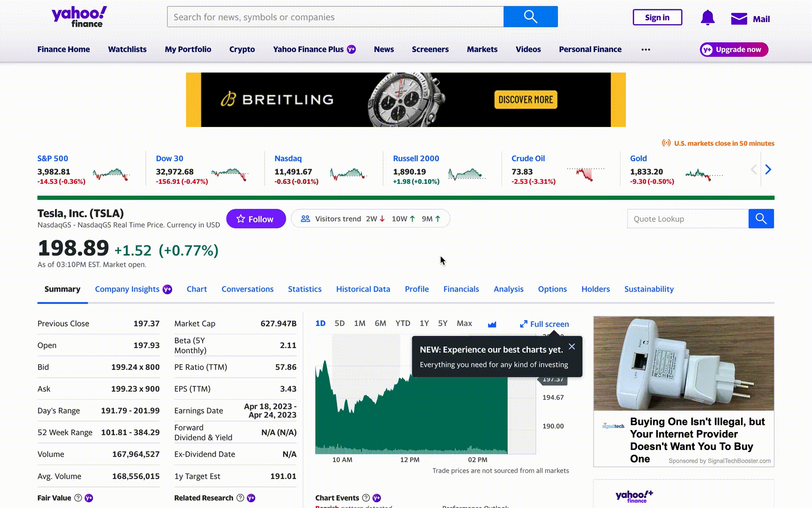Select the 5D chart range

click(x=340, y=323)
